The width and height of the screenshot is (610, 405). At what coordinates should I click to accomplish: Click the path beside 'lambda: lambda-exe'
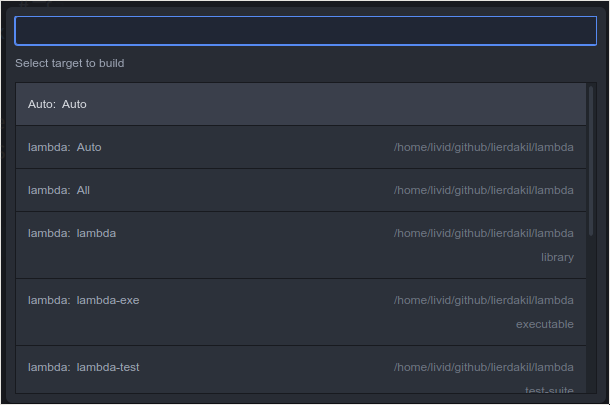(x=484, y=300)
